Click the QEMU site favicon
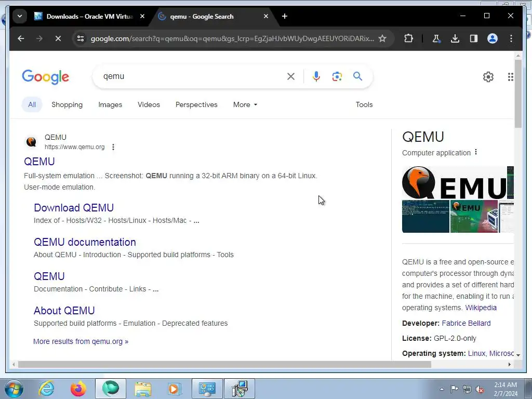The width and height of the screenshot is (532, 399). point(31,142)
